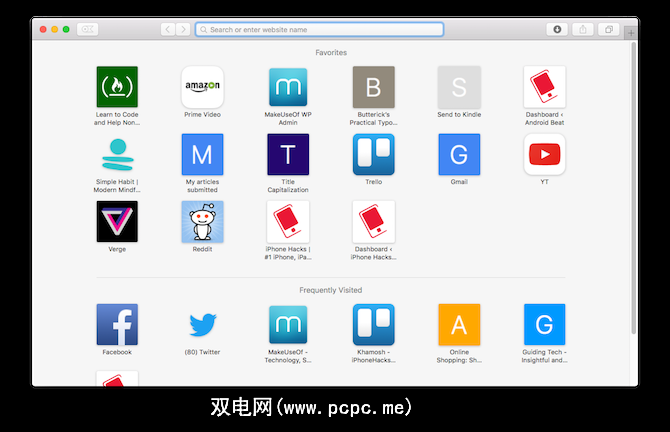
Task: Open the Simple Habit favorite
Action: coord(117,154)
